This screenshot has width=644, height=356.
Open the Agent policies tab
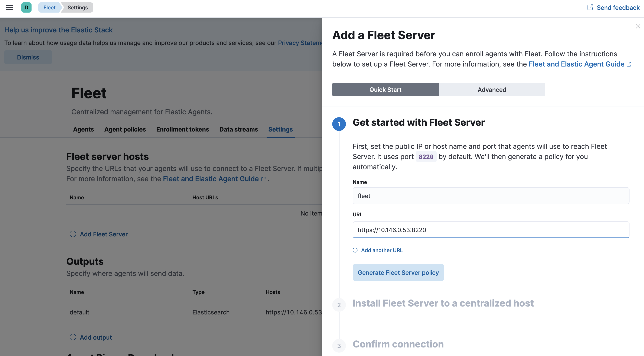[x=125, y=129]
